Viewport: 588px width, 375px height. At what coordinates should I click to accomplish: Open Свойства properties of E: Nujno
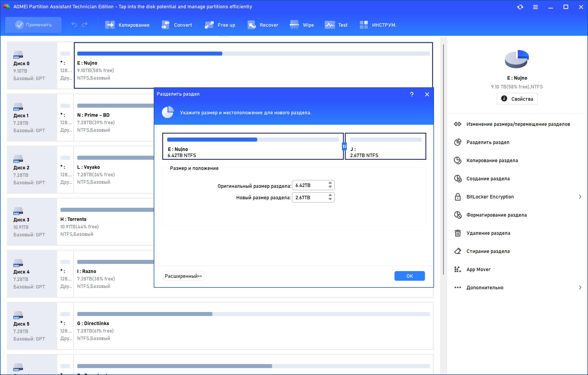(x=517, y=99)
